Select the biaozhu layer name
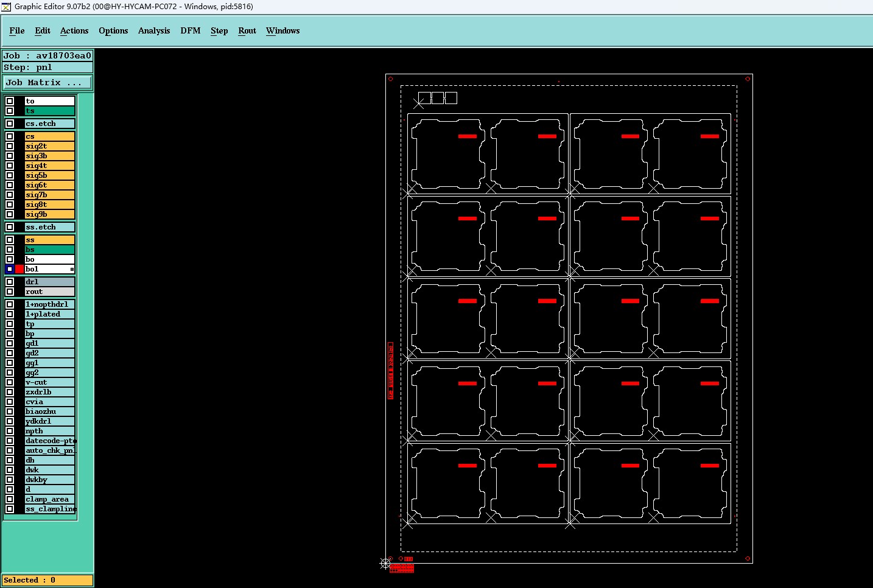The image size is (873, 588). [49, 411]
